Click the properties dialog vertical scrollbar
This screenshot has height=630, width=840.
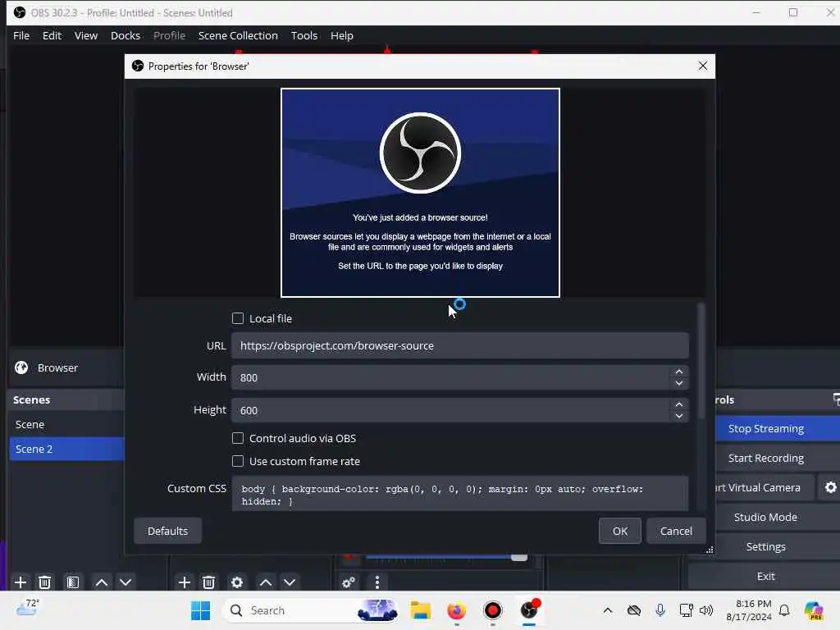(x=701, y=362)
